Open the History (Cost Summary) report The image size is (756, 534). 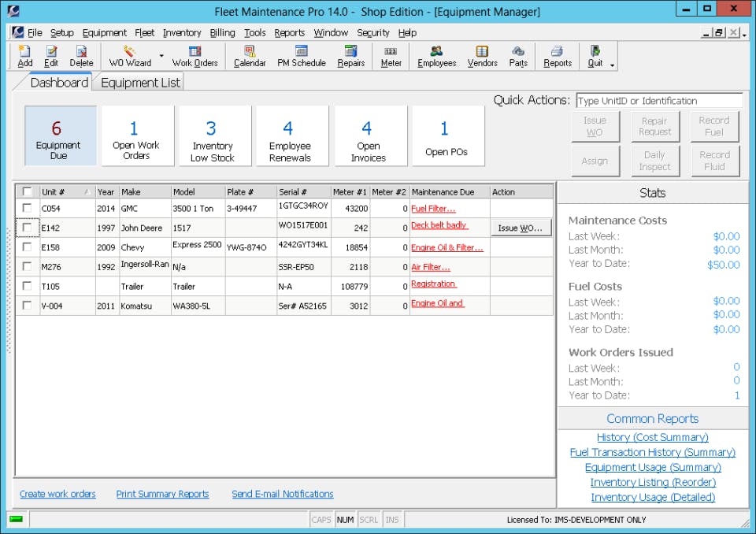click(652, 437)
